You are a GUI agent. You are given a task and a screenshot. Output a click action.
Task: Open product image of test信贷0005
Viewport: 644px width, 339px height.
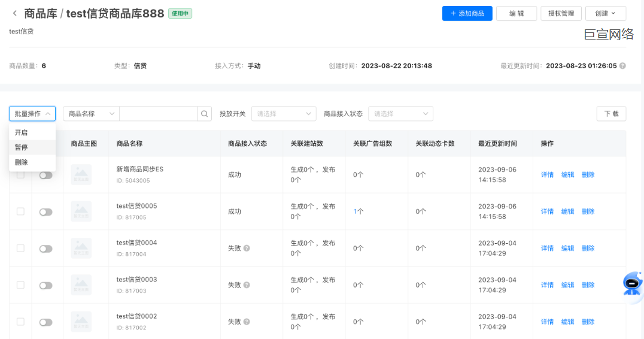pyautogui.click(x=81, y=211)
